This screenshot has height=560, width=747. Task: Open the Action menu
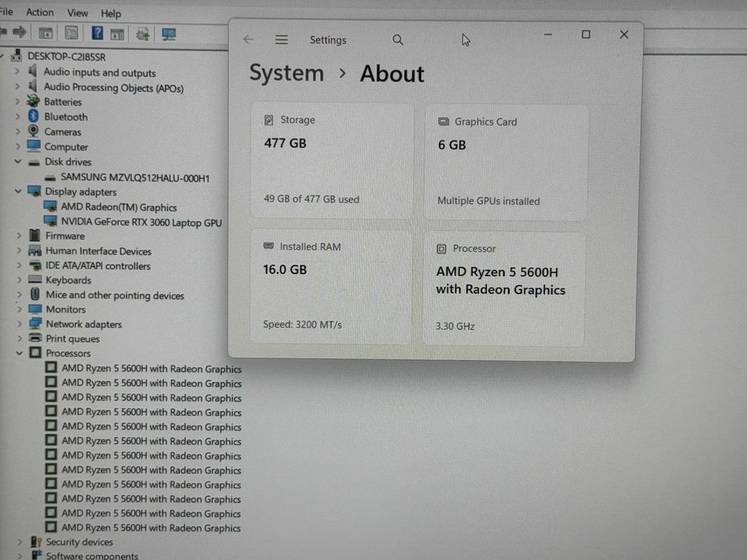pyautogui.click(x=40, y=12)
